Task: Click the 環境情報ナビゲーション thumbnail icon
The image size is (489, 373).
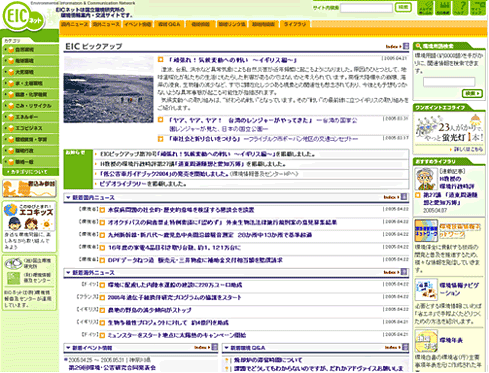Action: click(x=426, y=289)
